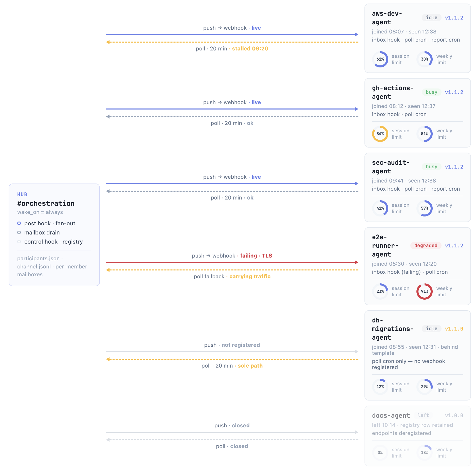This screenshot has width=476, height=473.
Task: Click gh-actions-agent 51% weekly limit ring
Action: point(425,134)
